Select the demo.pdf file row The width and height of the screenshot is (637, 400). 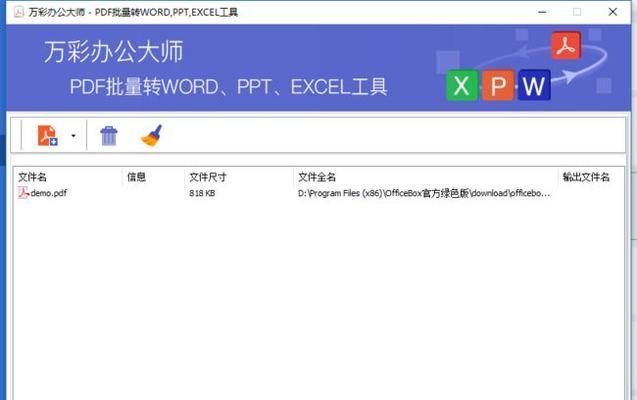point(319,193)
